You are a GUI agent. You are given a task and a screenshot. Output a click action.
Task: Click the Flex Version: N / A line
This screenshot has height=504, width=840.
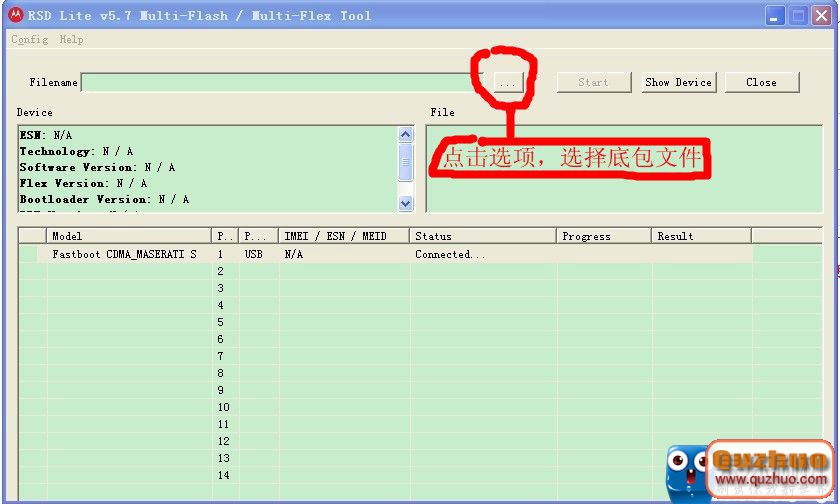84,183
